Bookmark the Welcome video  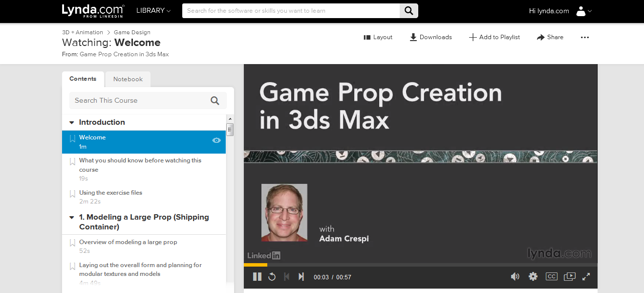point(72,138)
